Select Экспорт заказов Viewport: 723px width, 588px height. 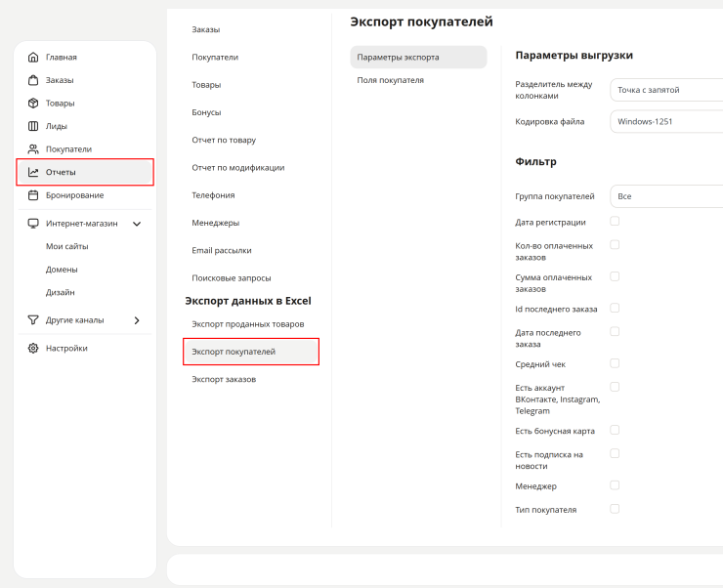[x=224, y=379]
